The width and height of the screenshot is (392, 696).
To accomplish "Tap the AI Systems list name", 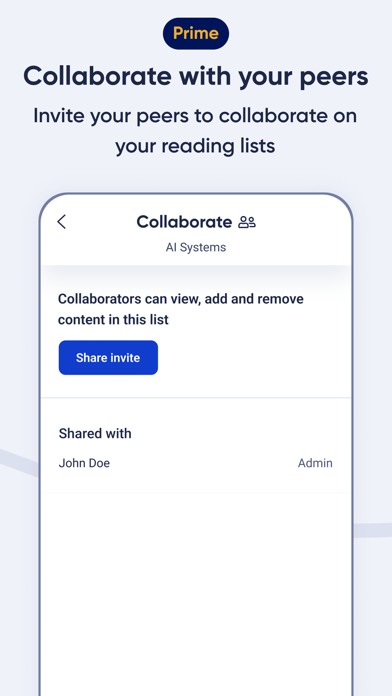I will (x=196, y=247).
